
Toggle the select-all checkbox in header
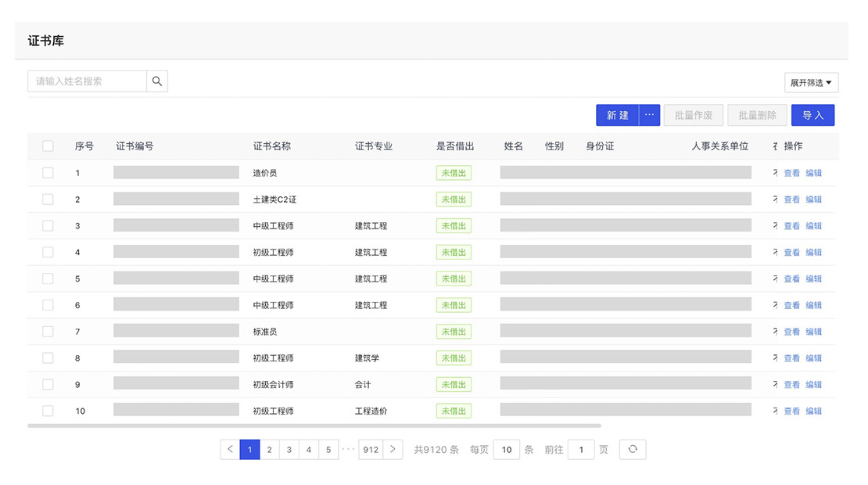pos(48,146)
